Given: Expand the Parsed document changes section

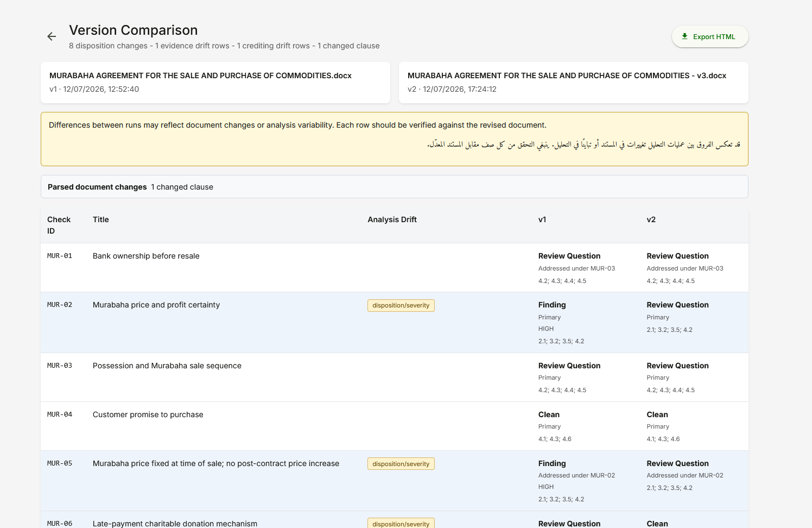Looking at the screenshot, I should (395, 187).
